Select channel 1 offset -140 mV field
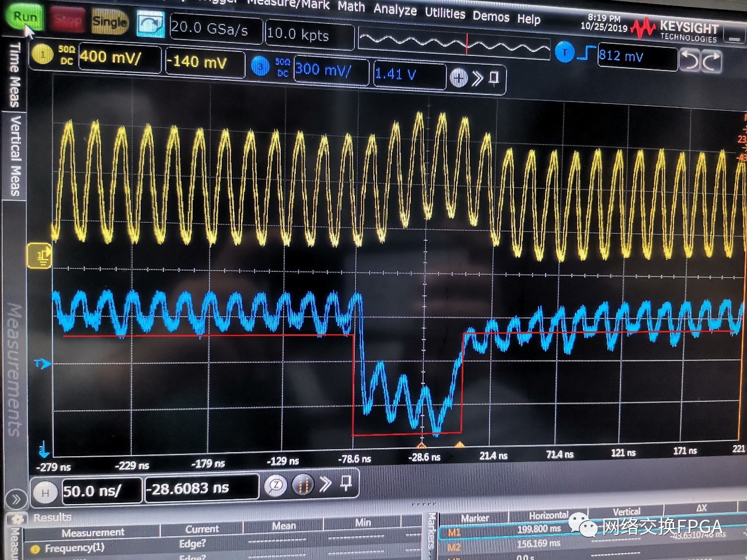 click(204, 62)
